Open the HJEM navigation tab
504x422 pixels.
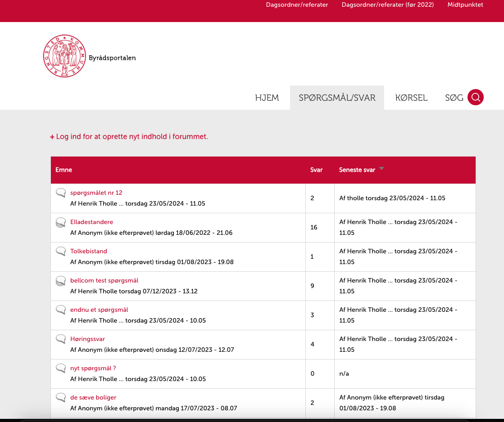(267, 98)
